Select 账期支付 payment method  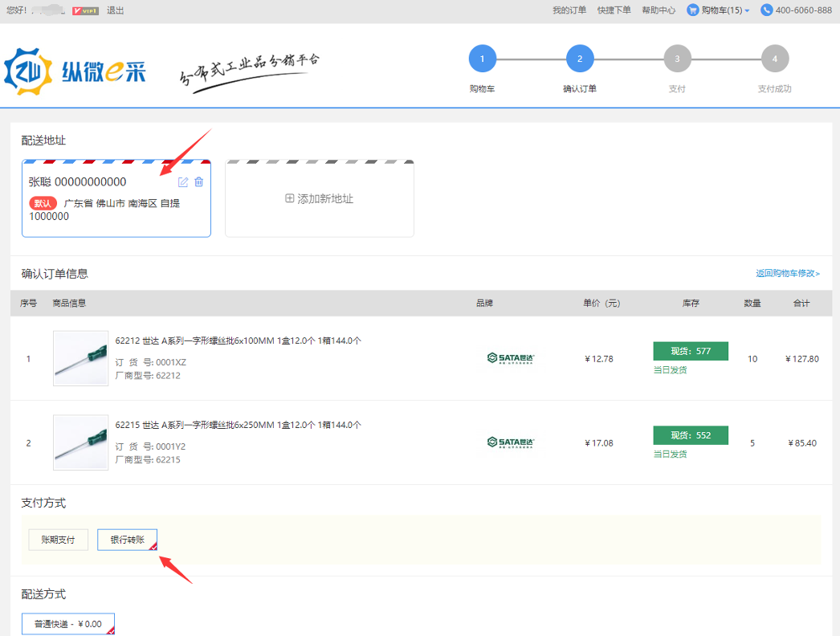click(x=58, y=540)
